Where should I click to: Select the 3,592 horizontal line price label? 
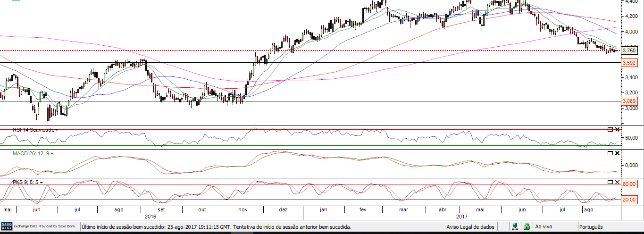pyautogui.click(x=629, y=63)
